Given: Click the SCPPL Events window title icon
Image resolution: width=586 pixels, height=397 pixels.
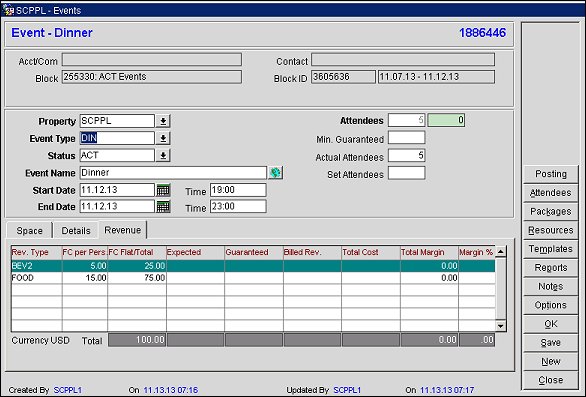Looking at the screenshot, I should [x=8, y=10].
